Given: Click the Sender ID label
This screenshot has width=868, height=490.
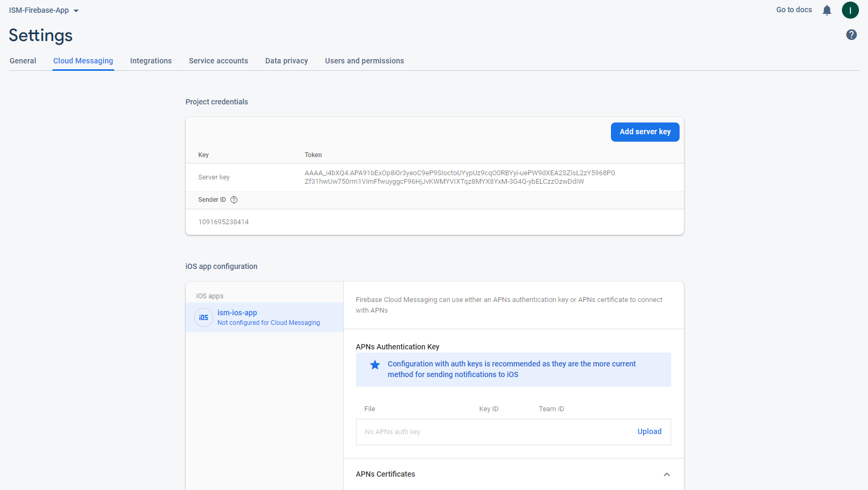Looking at the screenshot, I should coord(212,200).
